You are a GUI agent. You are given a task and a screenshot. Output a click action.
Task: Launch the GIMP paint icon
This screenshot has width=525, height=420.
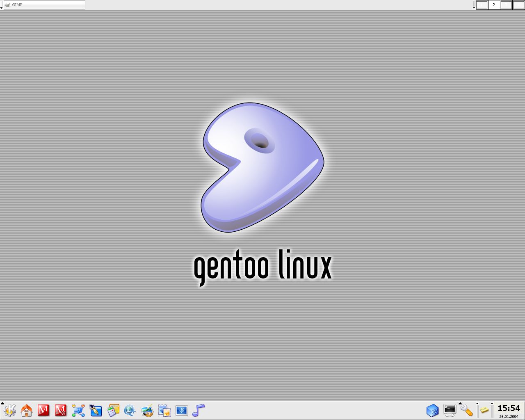(147, 410)
